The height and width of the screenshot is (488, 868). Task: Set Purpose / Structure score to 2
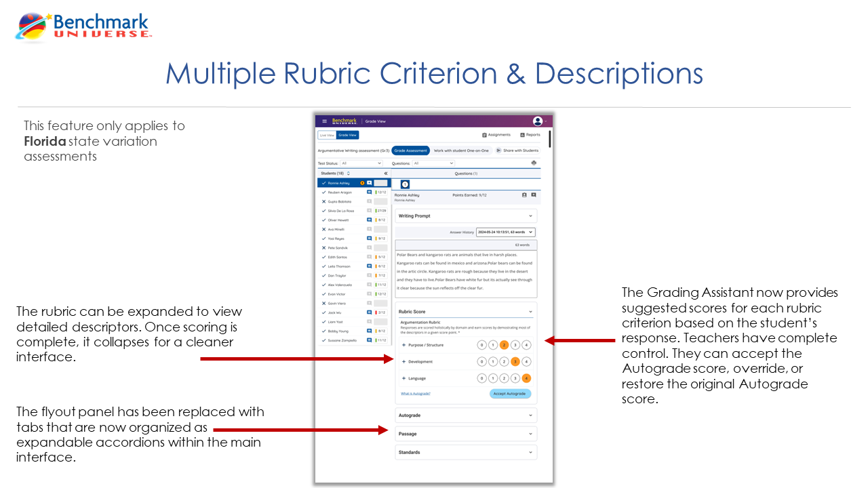coord(504,345)
